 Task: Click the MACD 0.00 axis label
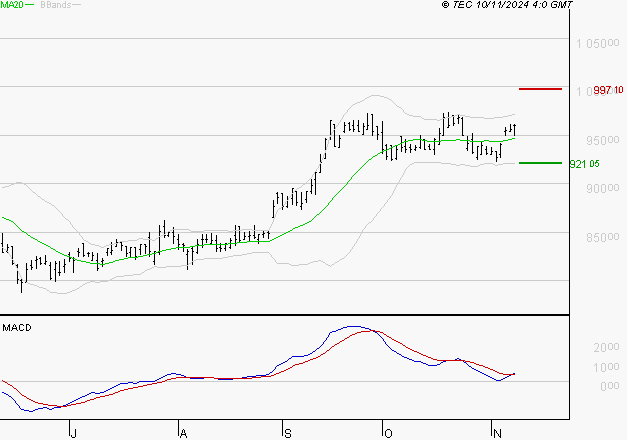tap(610, 386)
